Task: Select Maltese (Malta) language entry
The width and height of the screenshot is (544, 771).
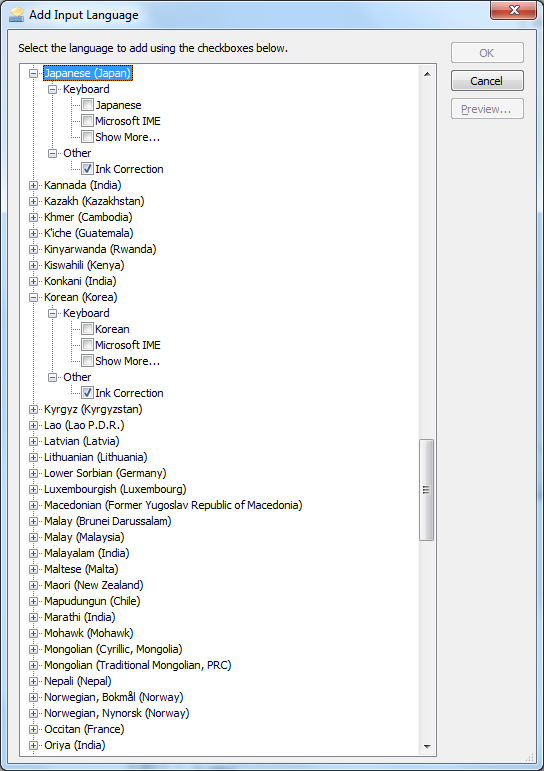Action: [x=81, y=569]
